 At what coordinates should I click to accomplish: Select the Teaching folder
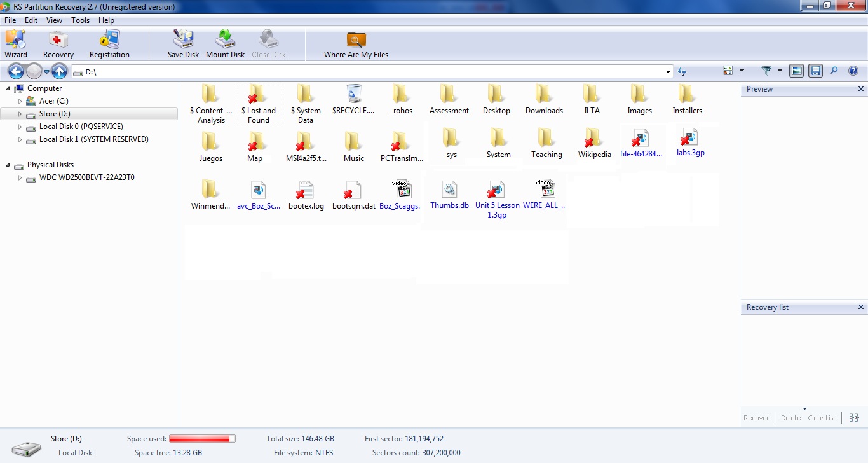pyautogui.click(x=546, y=143)
